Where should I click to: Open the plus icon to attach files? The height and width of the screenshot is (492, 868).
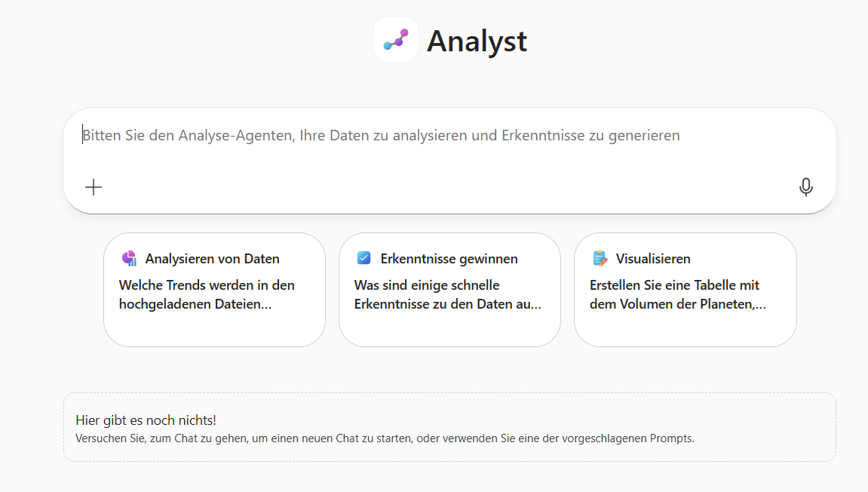click(94, 186)
